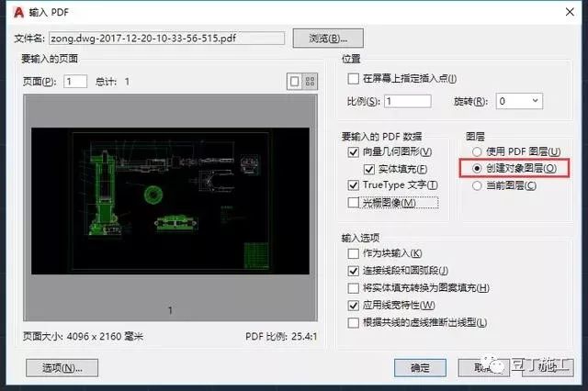Switch to thumbnail grid view icon
Screen dimensions: 588x391
pos(311,82)
